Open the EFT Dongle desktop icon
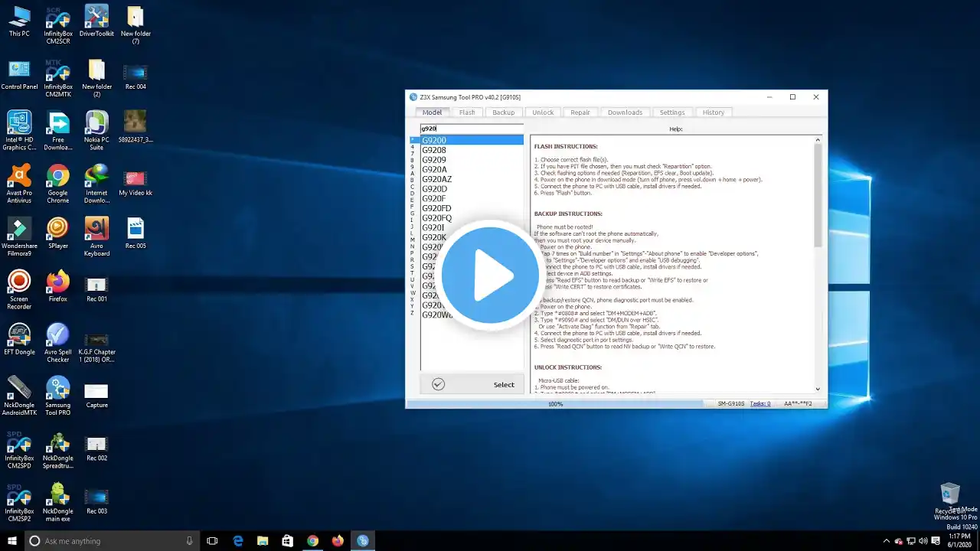The height and width of the screenshot is (551, 980). coord(19,339)
